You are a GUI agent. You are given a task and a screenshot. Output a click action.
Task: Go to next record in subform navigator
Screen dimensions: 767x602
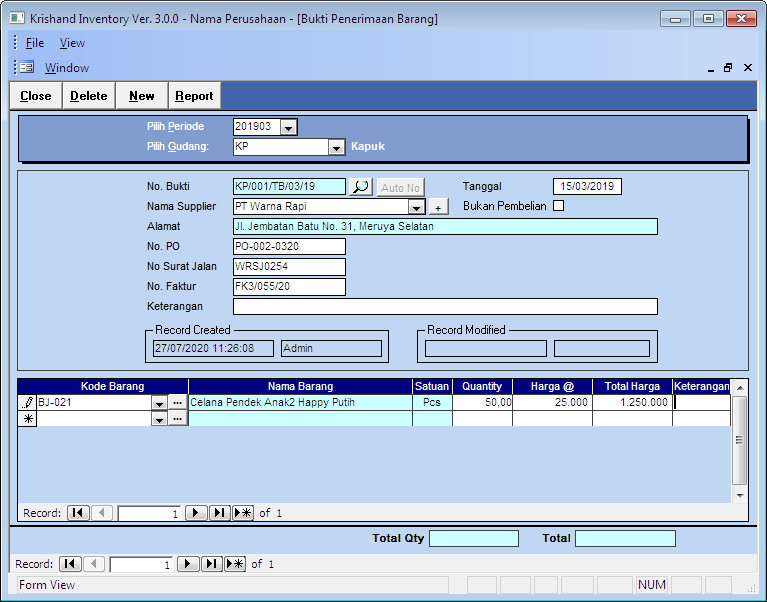(x=196, y=513)
